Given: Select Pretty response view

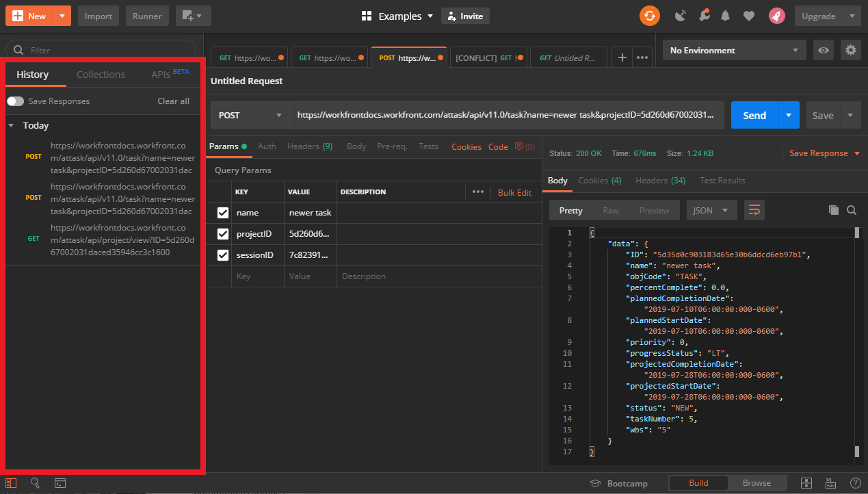Looking at the screenshot, I should tap(570, 210).
